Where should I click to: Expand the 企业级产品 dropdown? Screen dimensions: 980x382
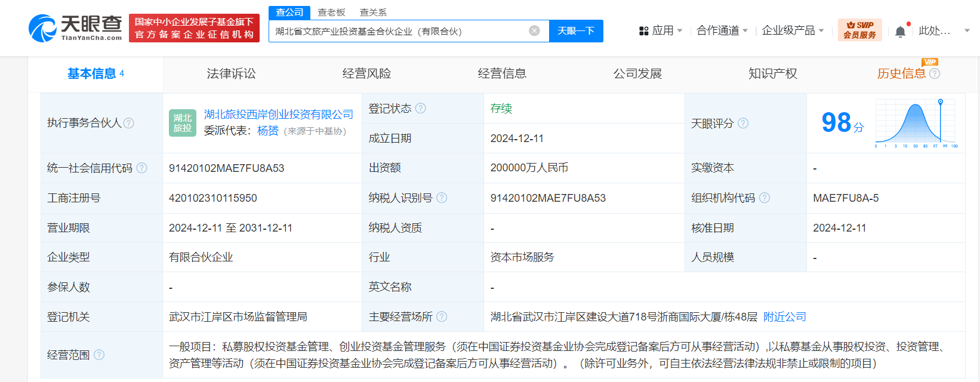793,30
